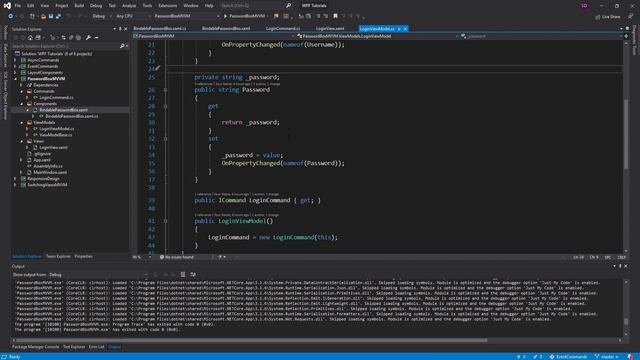Collapse the Password property at line 26
Screen dimensions: 640x360
(165, 90)
